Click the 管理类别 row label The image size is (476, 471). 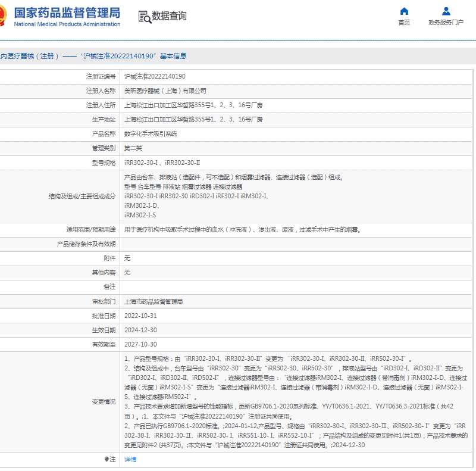[x=104, y=148]
